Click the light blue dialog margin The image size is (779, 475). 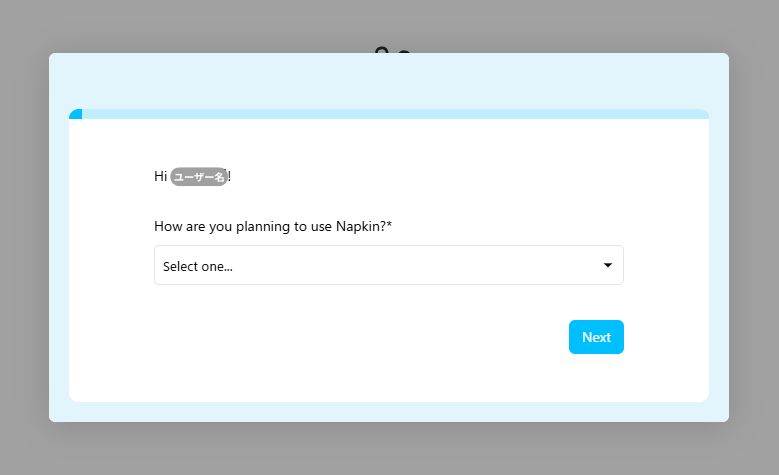[x=59, y=248]
